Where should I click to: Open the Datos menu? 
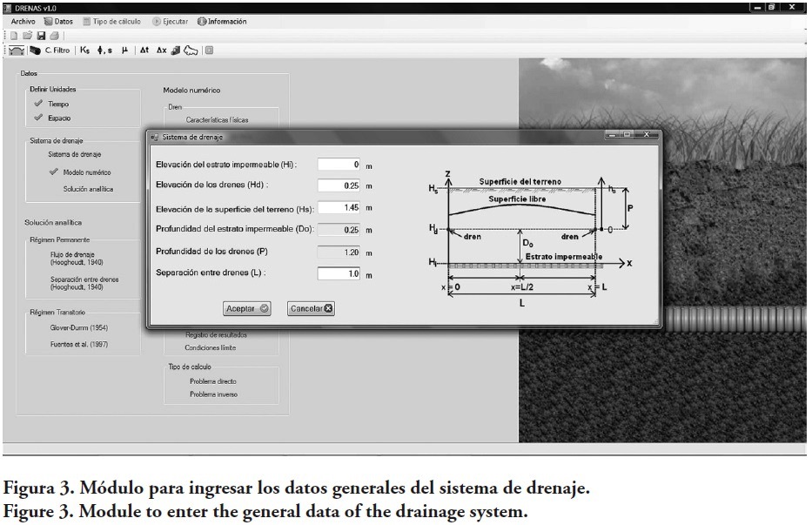59,22
